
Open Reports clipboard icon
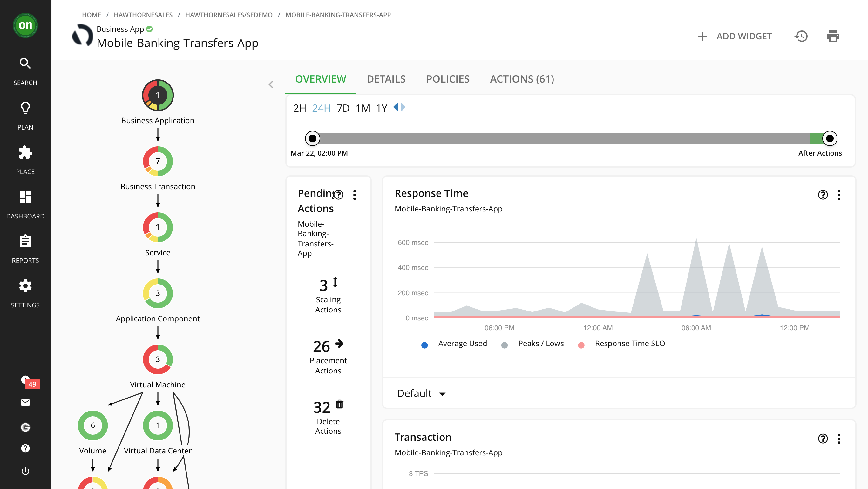point(25,241)
